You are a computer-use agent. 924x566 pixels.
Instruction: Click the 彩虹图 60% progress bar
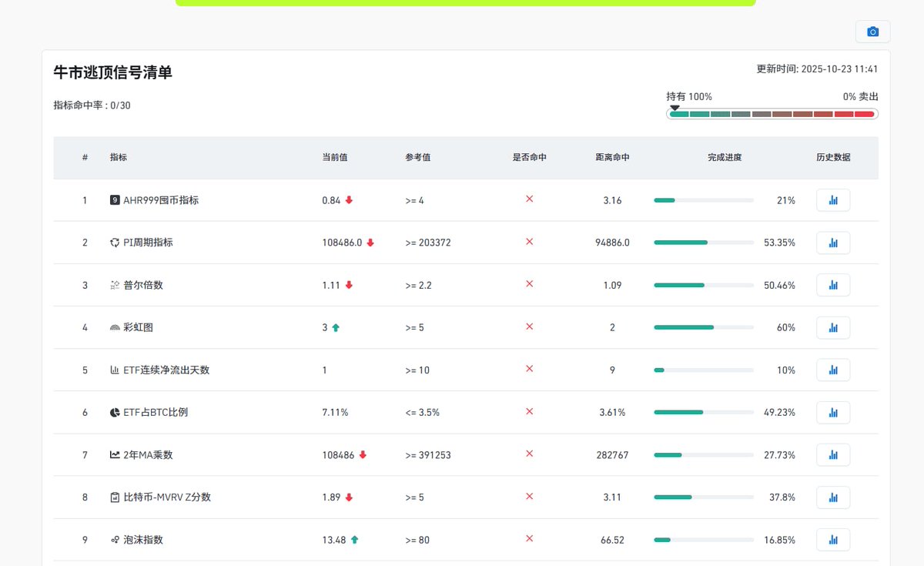tap(704, 327)
